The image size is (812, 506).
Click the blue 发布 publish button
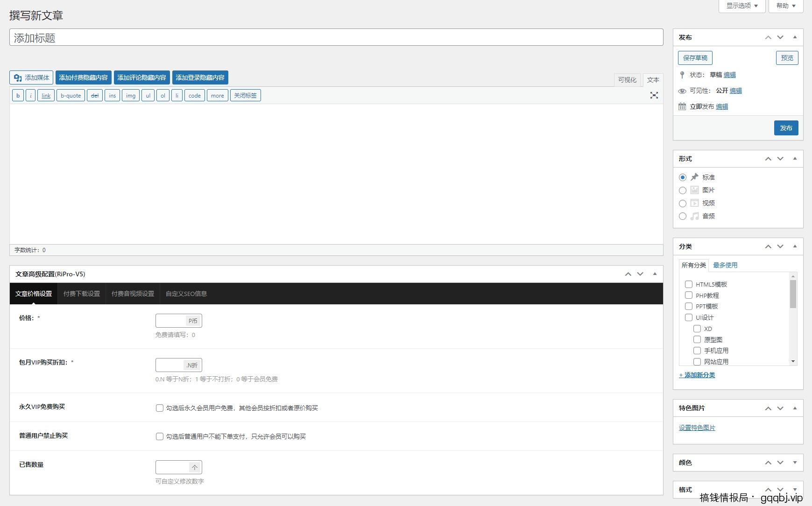click(x=786, y=128)
